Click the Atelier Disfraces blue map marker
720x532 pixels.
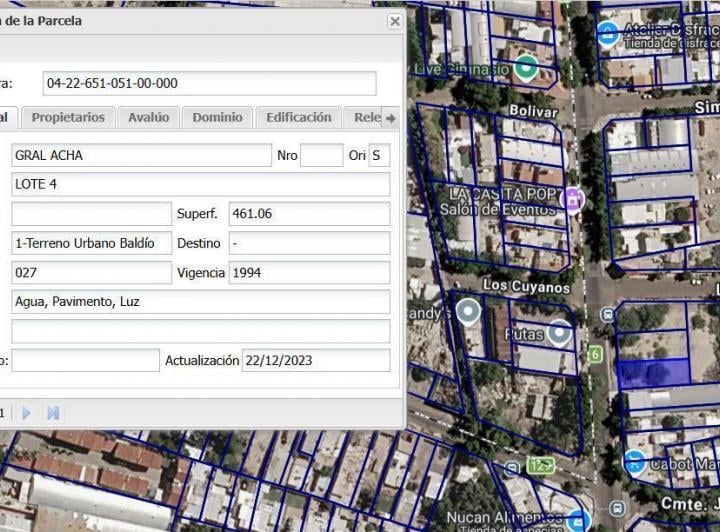[608, 34]
